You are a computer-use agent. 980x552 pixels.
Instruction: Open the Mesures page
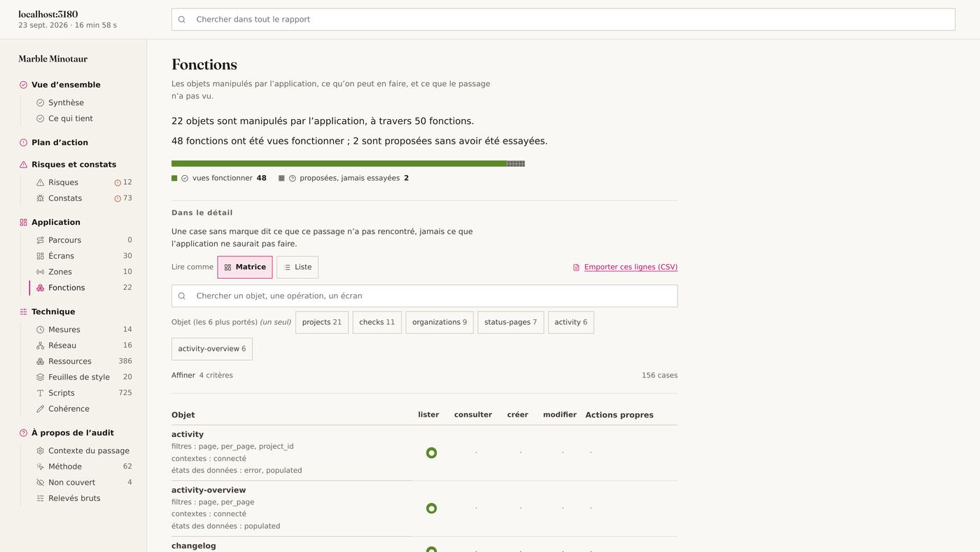(64, 330)
